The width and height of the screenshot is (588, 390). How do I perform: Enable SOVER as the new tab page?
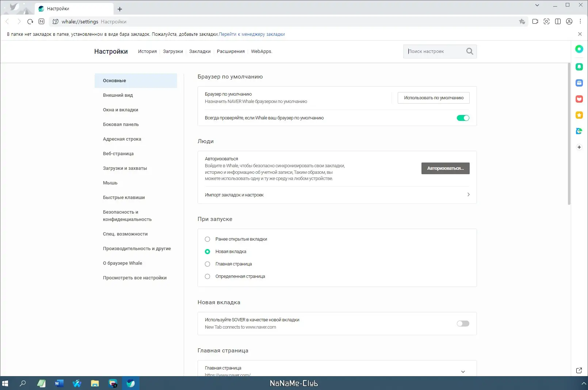463,324
